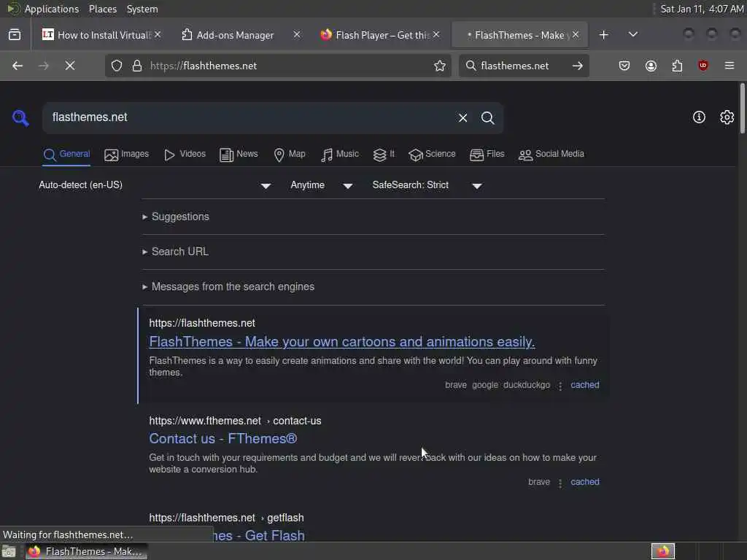This screenshot has height=560, width=747.
Task: Run search with magnifier button
Action: click(x=487, y=117)
